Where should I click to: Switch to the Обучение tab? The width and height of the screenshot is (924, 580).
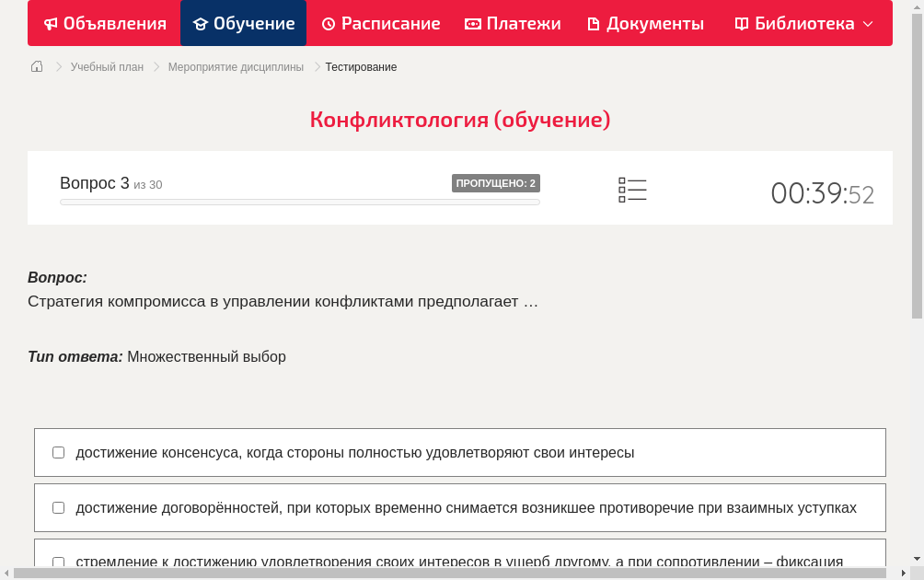[243, 23]
